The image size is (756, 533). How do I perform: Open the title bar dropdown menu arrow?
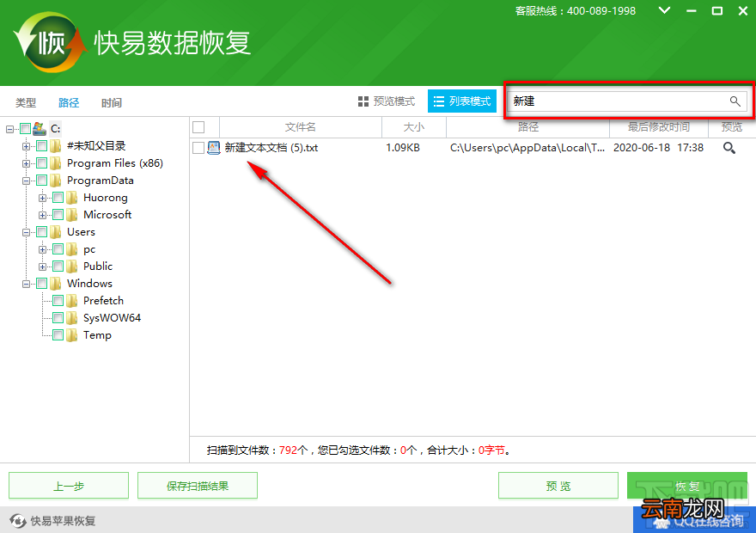click(x=664, y=10)
